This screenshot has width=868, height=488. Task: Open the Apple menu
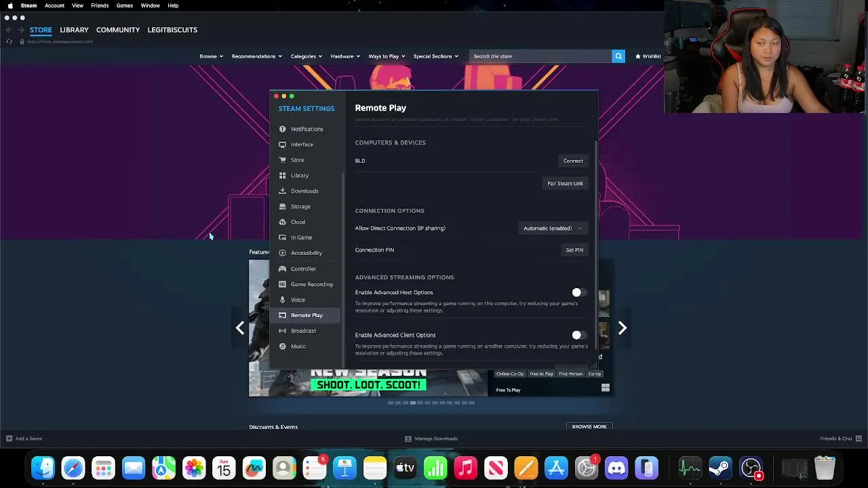coord(10,5)
